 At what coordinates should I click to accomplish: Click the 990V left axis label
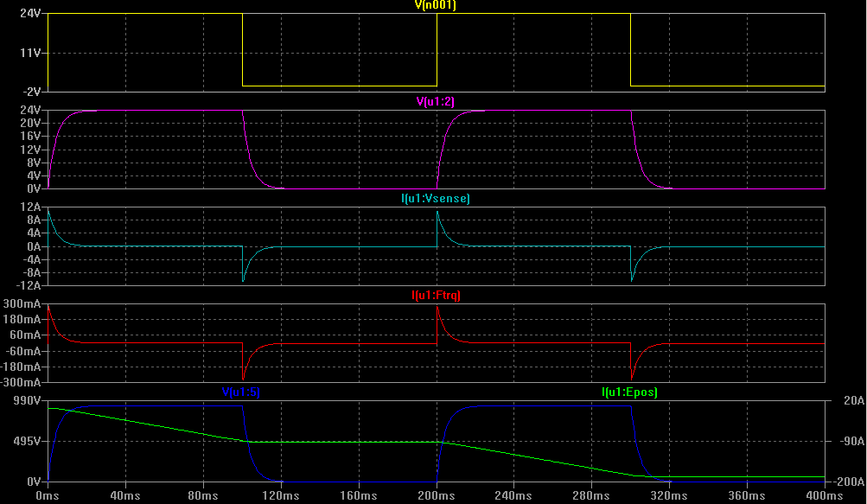pyautogui.click(x=26, y=401)
